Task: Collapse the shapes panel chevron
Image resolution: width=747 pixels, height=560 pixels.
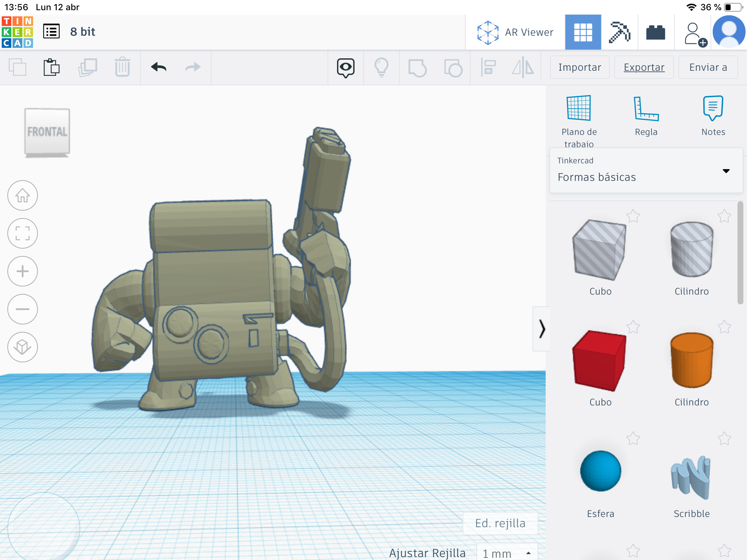Action: [x=542, y=329]
